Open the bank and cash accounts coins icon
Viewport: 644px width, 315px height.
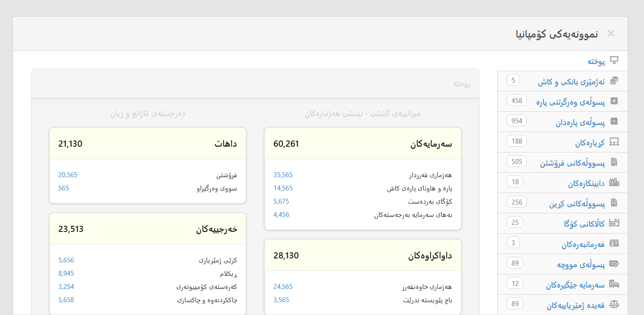click(614, 80)
